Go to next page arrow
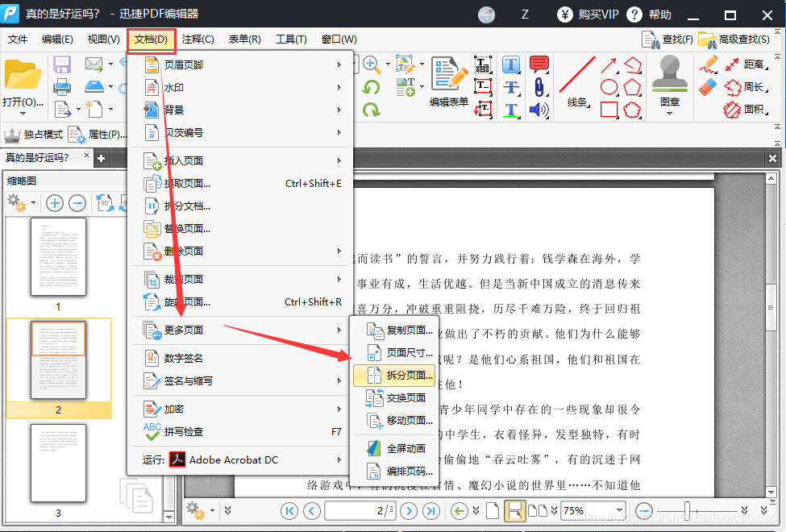786x532 pixels. tap(409, 511)
